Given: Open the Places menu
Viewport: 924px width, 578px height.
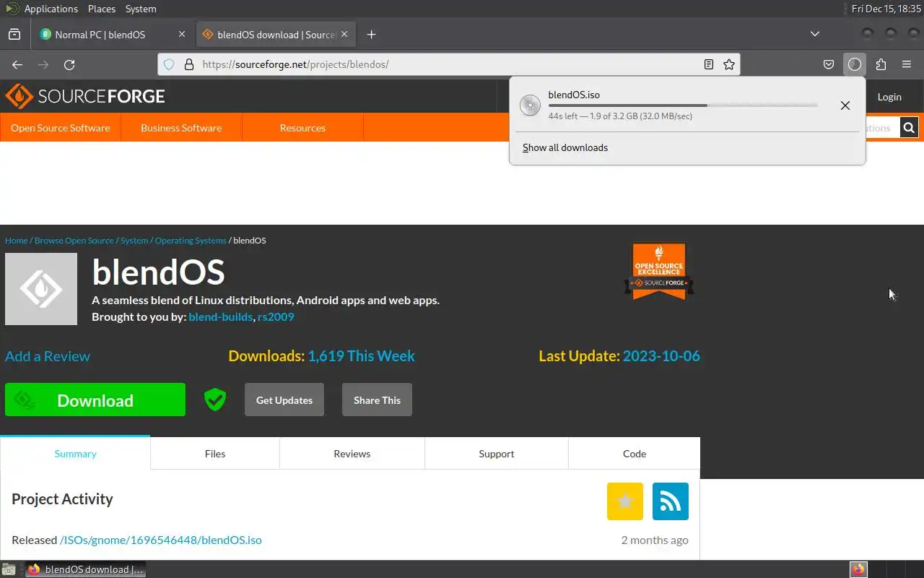Looking at the screenshot, I should 102,9.
